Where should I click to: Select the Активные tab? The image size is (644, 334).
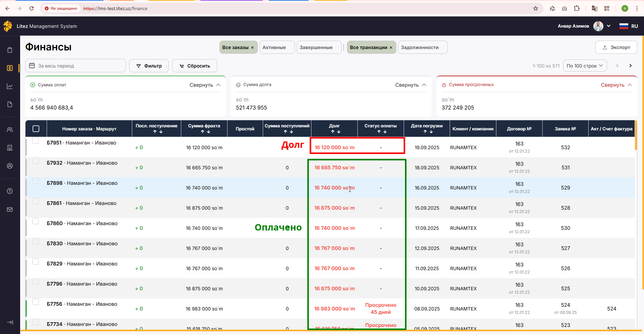pyautogui.click(x=277, y=47)
